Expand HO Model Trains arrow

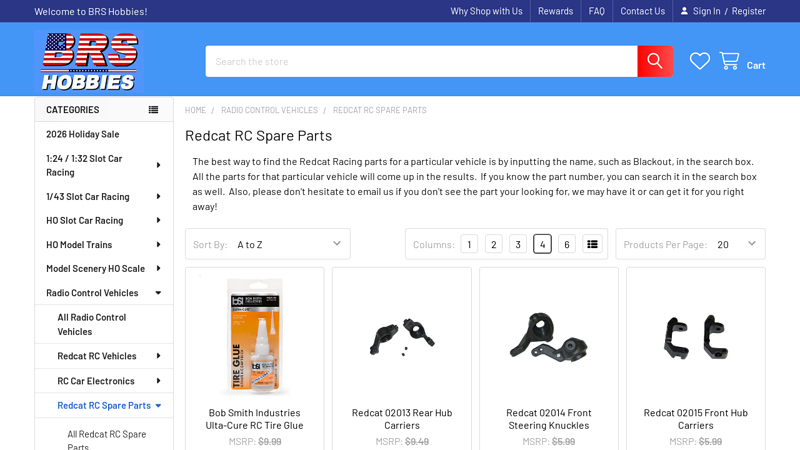158,244
